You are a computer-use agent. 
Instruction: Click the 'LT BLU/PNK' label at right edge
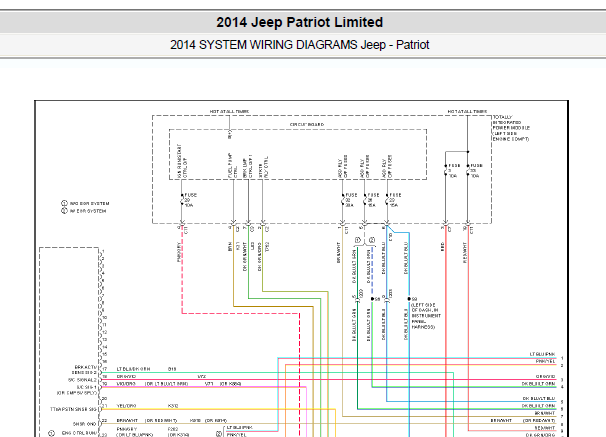click(542, 354)
